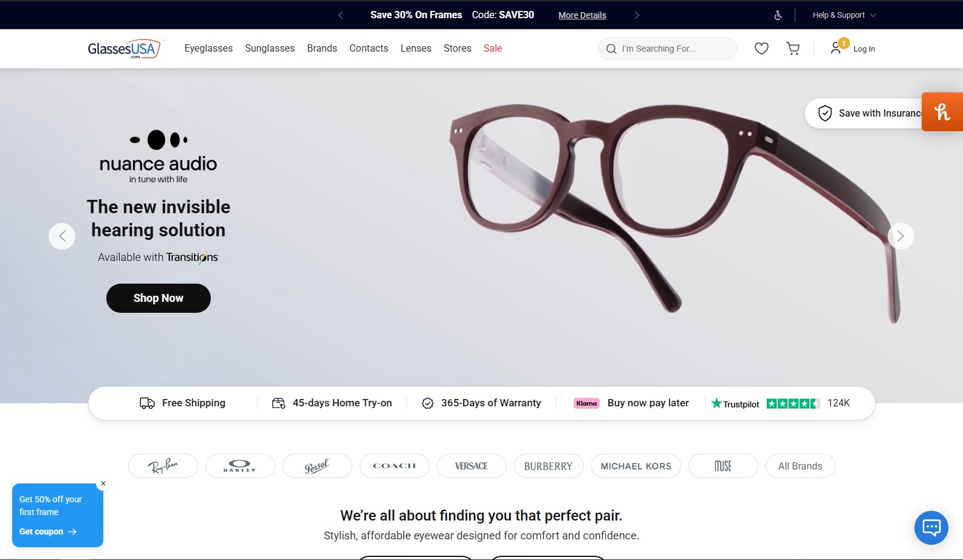Open the wishlist heart icon
Screen dimensions: 963x560
click(x=761, y=49)
